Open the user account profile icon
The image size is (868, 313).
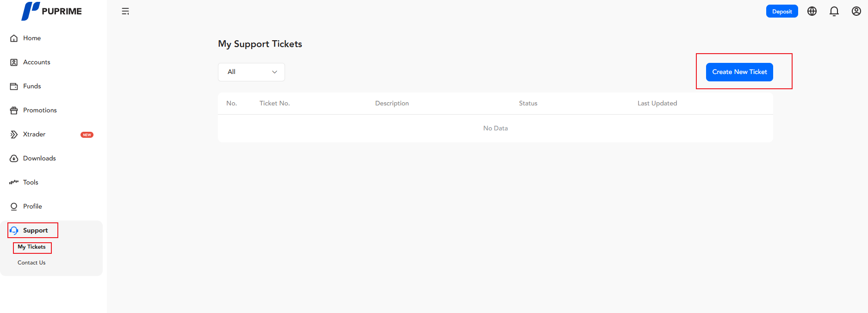(x=856, y=11)
